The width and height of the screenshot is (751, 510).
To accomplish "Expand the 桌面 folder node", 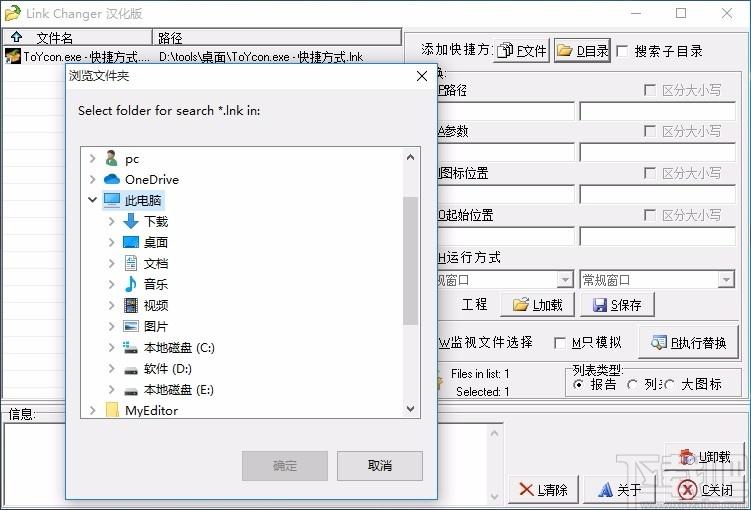I will click(x=111, y=242).
